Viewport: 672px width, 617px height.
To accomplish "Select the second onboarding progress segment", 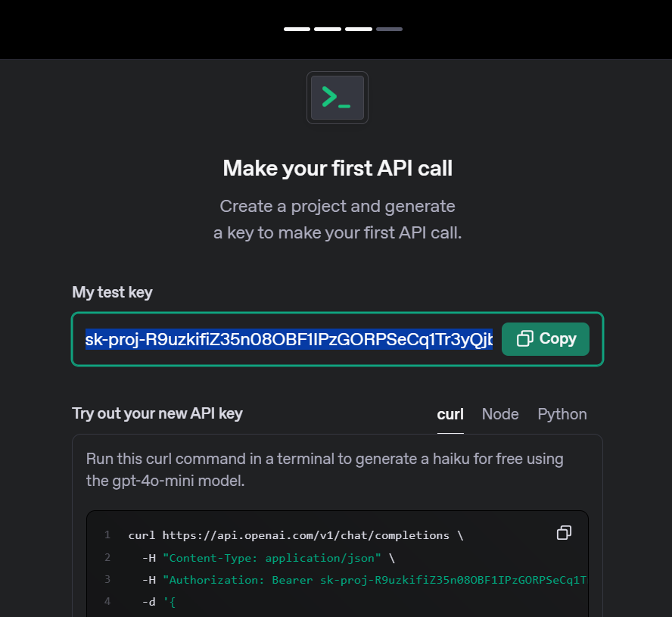I will point(328,29).
